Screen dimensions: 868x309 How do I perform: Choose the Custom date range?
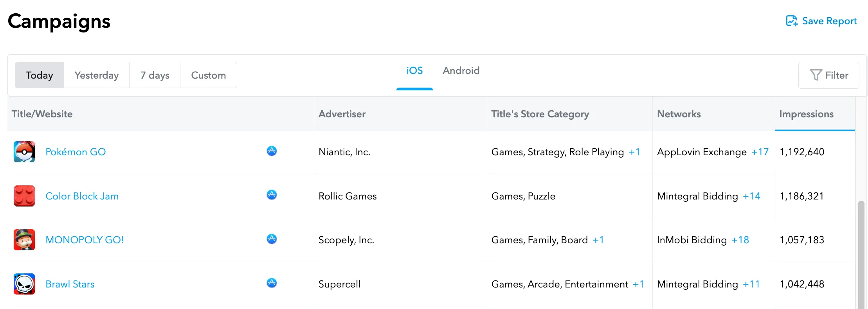[208, 75]
